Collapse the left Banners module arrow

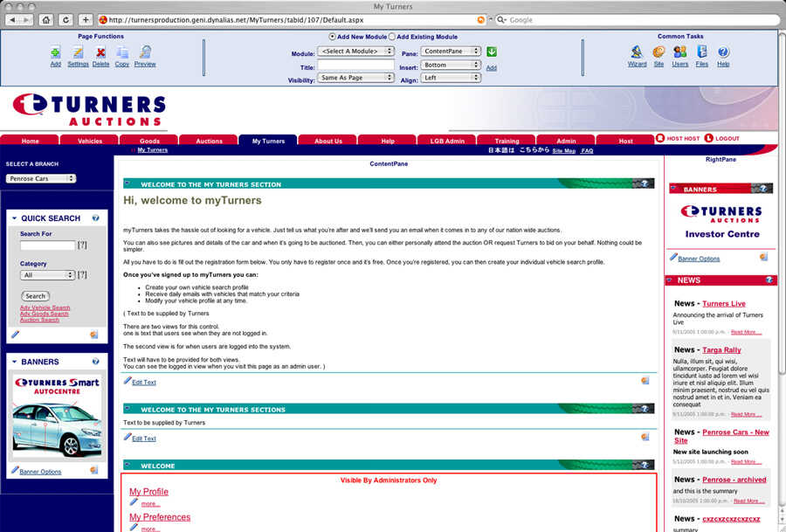[x=14, y=362]
